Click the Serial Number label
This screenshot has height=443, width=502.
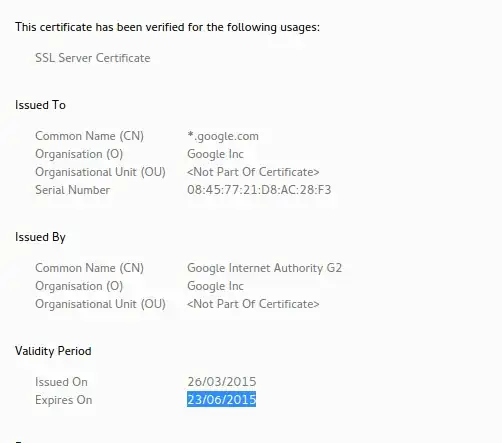pos(73,190)
